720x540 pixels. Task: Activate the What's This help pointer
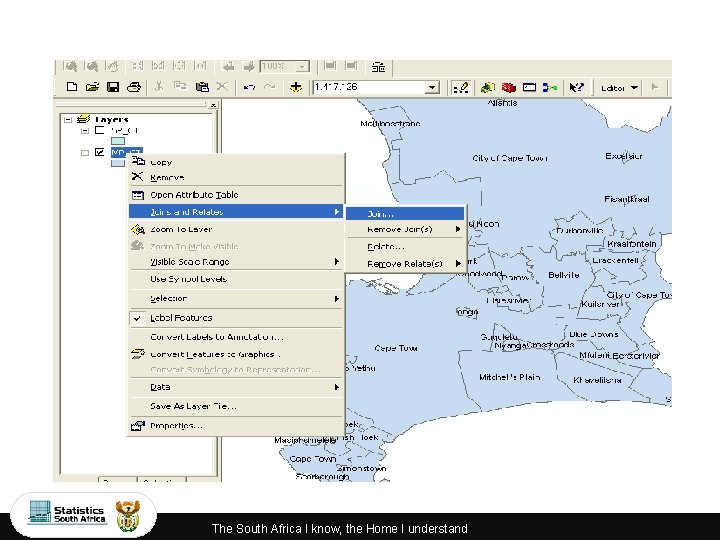(x=576, y=87)
